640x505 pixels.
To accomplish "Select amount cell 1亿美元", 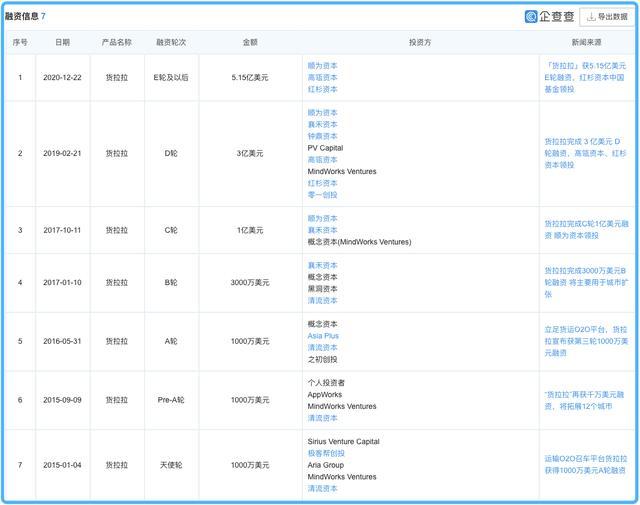I will click(250, 230).
